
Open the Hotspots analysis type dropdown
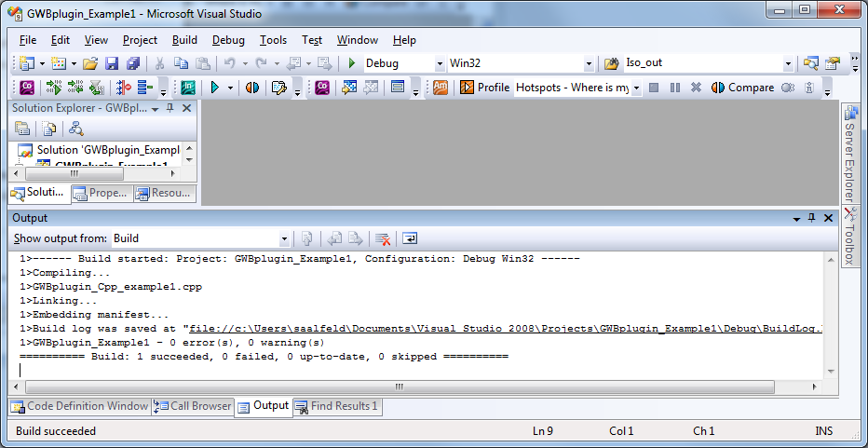click(x=637, y=88)
